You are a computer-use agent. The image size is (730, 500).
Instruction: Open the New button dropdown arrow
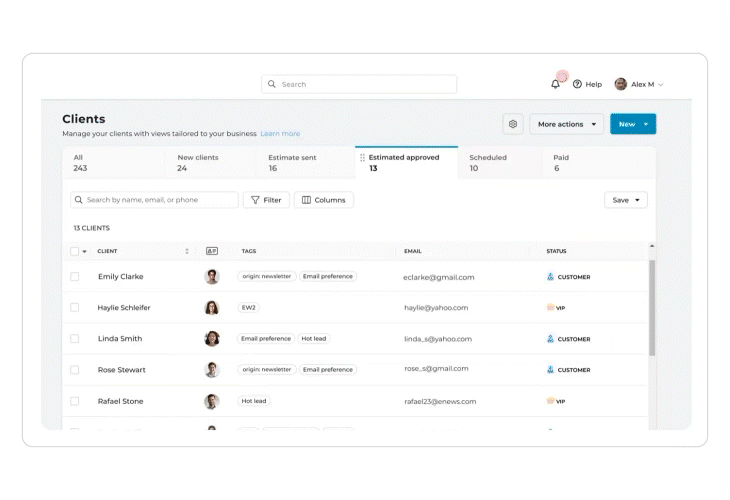click(646, 124)
